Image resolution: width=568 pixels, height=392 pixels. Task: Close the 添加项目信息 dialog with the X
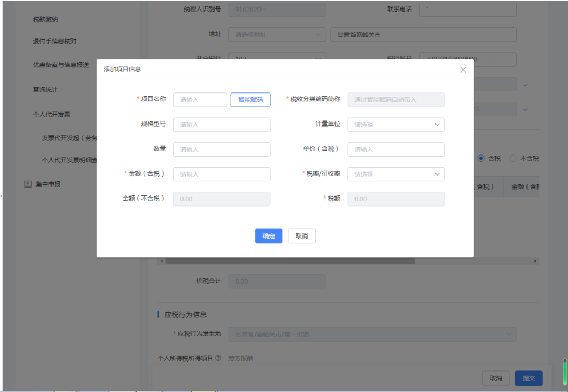(463, 69)
